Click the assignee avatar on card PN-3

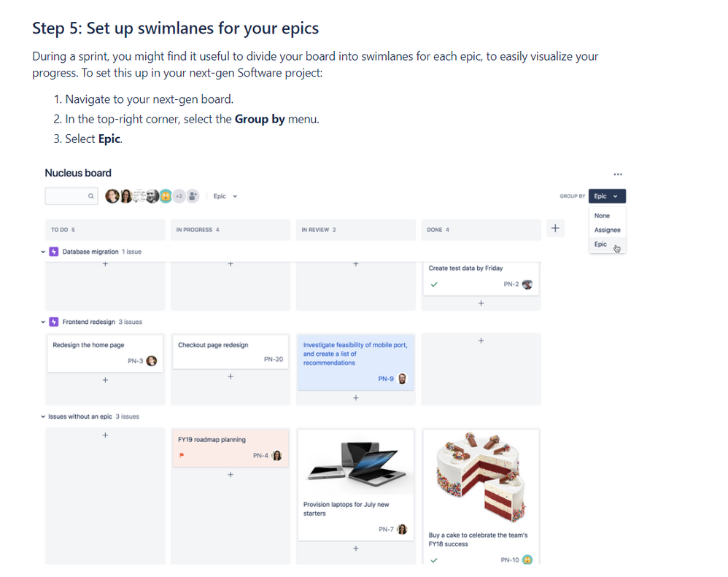click(x=152, y=360)
